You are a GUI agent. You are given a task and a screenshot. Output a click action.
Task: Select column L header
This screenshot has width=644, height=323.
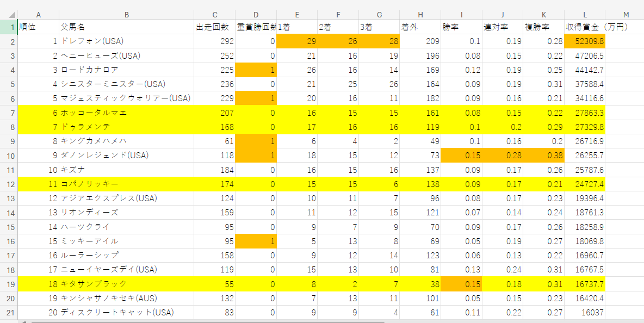click(584, 15)
